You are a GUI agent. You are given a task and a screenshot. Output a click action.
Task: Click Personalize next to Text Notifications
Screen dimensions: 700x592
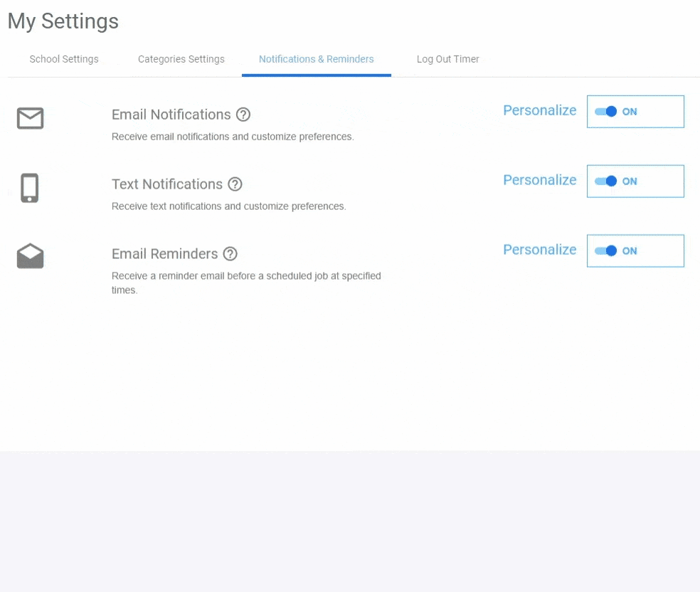(x=539, y=180)
